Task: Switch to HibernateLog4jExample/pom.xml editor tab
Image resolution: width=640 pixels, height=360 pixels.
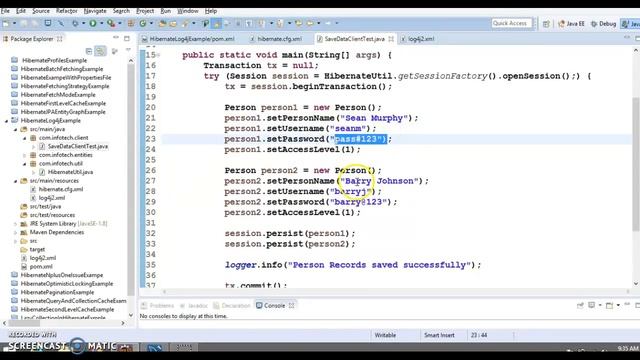Action: (188, 39)
